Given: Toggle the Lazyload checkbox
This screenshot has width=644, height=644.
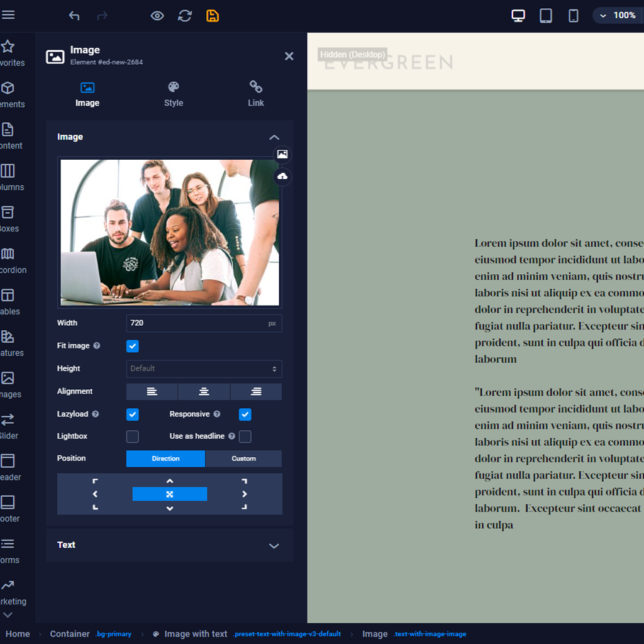Looking at the screenshot, I should click(x=132, y=414).
